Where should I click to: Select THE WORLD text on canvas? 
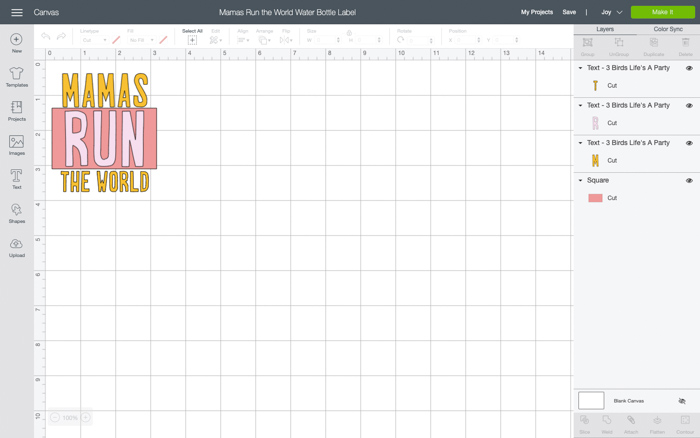105,182
